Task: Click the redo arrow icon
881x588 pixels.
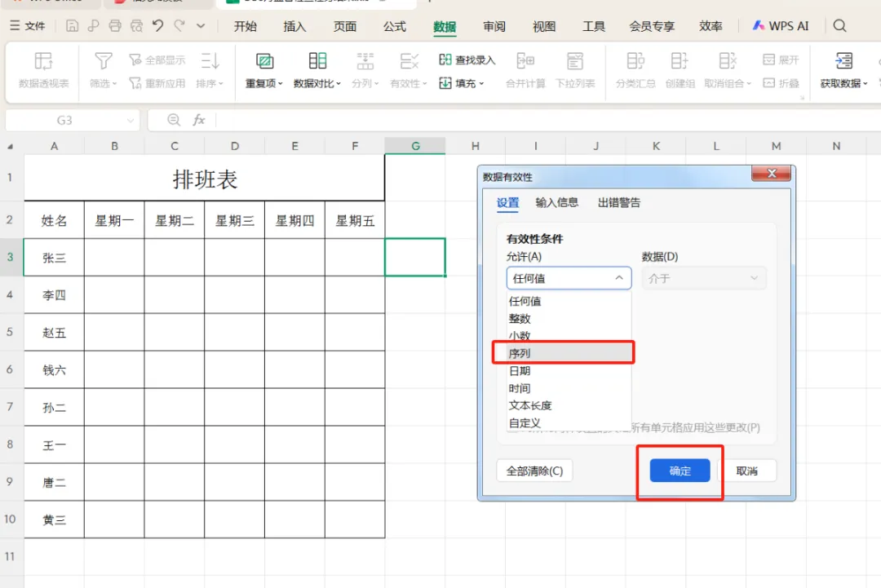Action: tap(179, 26)
